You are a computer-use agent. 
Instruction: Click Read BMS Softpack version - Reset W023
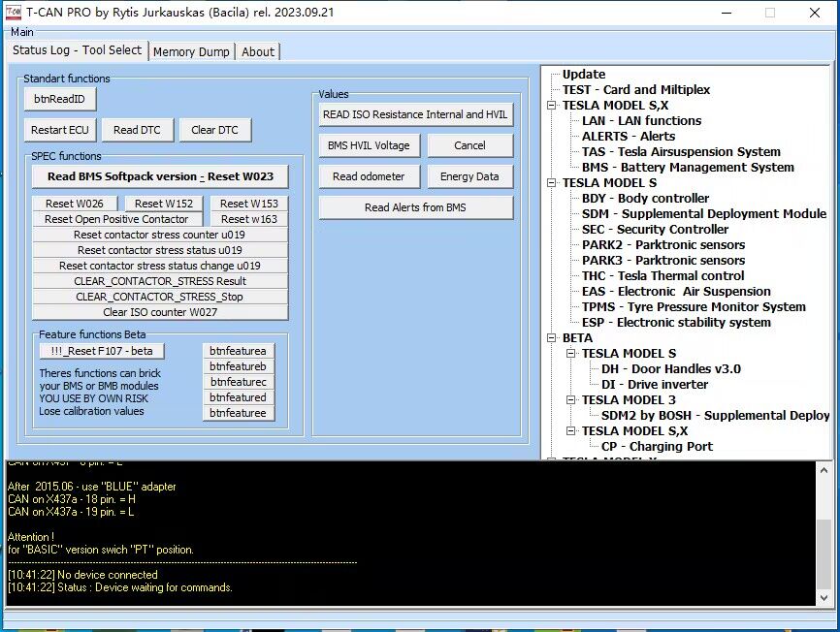160,176
